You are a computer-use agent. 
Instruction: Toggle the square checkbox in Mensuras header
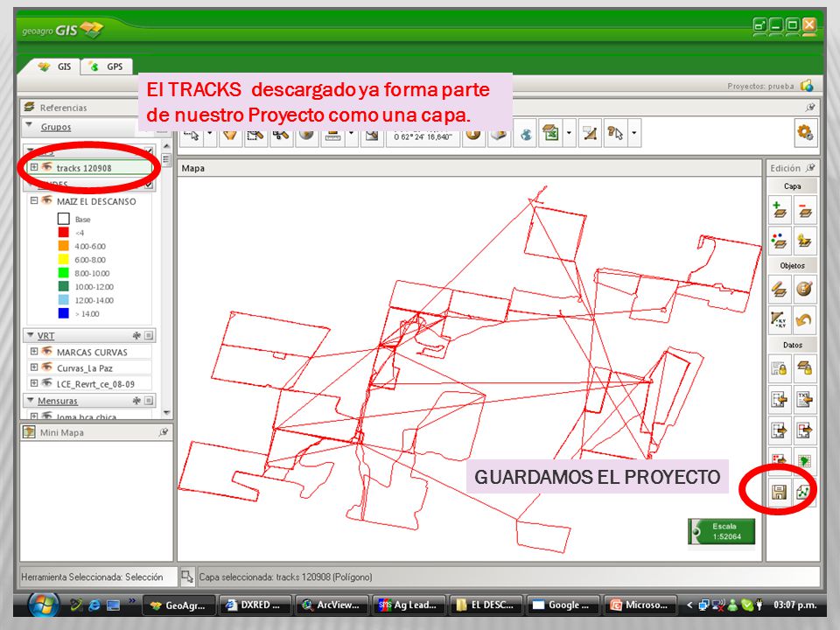point(149,400)
